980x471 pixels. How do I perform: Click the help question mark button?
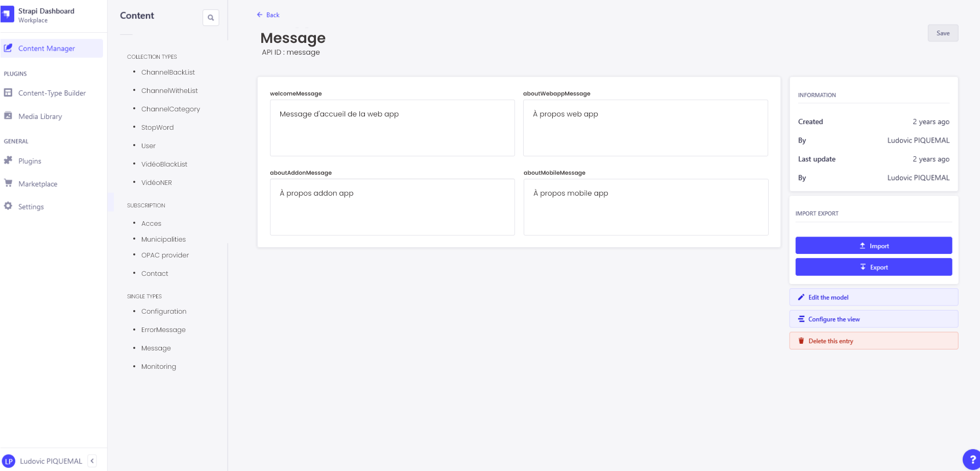972,460
